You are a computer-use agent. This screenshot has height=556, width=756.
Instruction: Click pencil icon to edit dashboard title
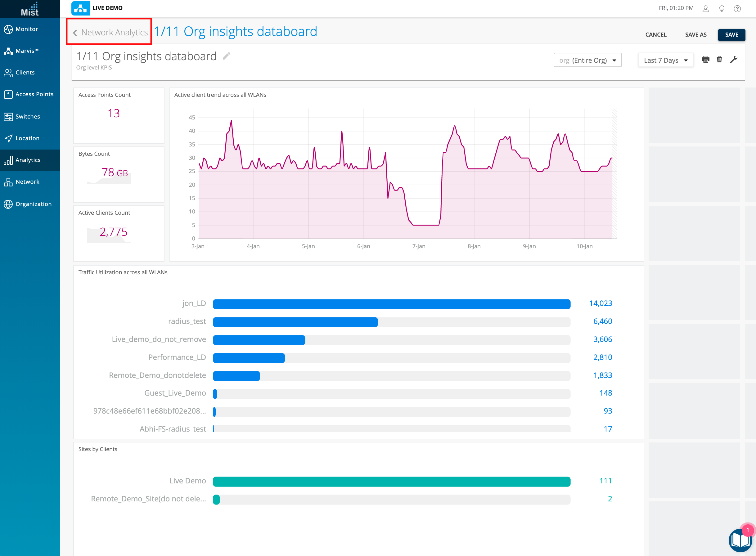227,56
